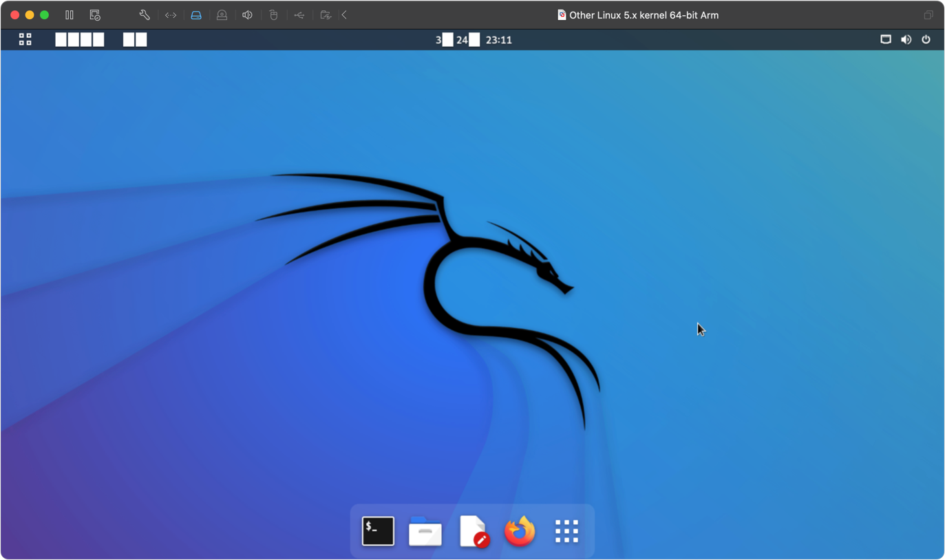Image resolution: width=945 pixels, height=560 pixels.
Task: Click the mouse device icon
Action: (273, 15)
